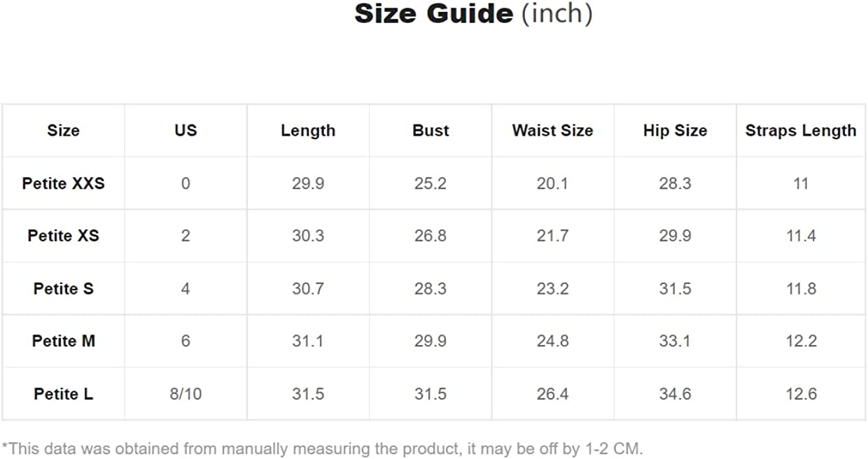The height and width of the screenshot is (459, 868).
Task: Select the Petite L row label
Action: coord(63,394)
